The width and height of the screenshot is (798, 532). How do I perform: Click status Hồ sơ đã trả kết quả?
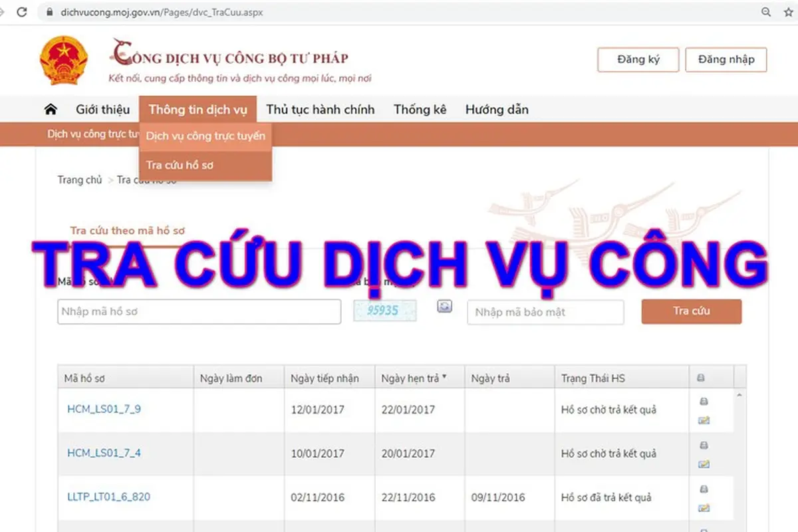tap(606, 497)
